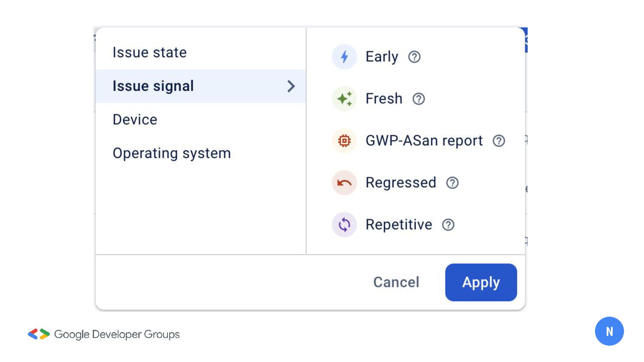The width and height of the screenshot is (644, 362).
Task: Cancel the filter dialog
Action: coord(396,282)
